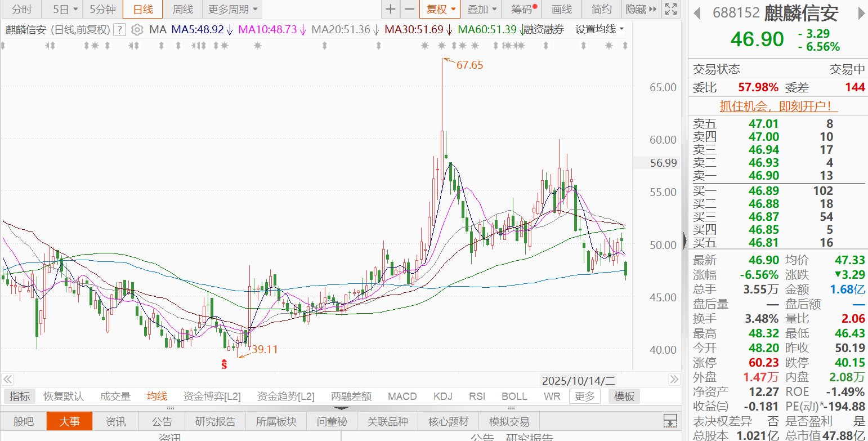
Task: Open the 研究报告 tab
Action: tap(216, 421)
